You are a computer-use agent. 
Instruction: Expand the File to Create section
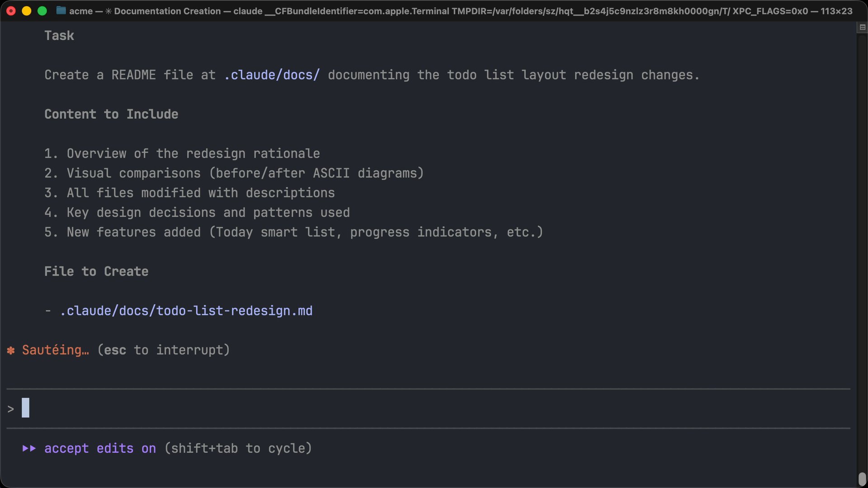tap(96, 271)
